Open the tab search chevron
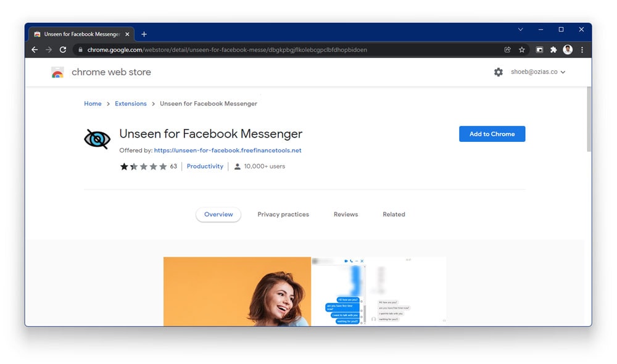The height and width of the screenshot is (364, 617). [520, 30]
